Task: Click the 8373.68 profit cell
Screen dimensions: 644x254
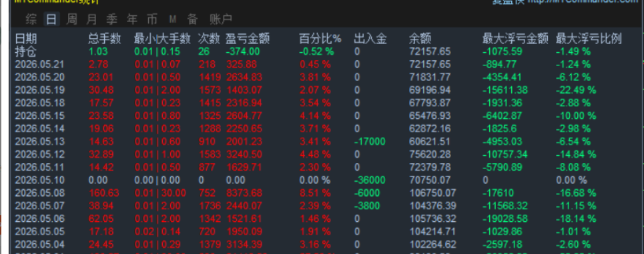Action: (x=244, y=193)
